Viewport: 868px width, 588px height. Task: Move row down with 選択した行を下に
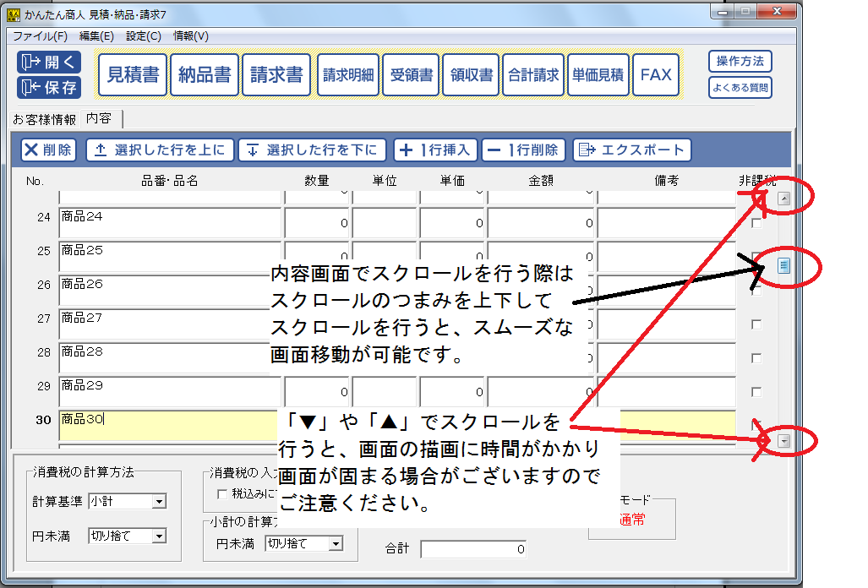click(312, 150)
